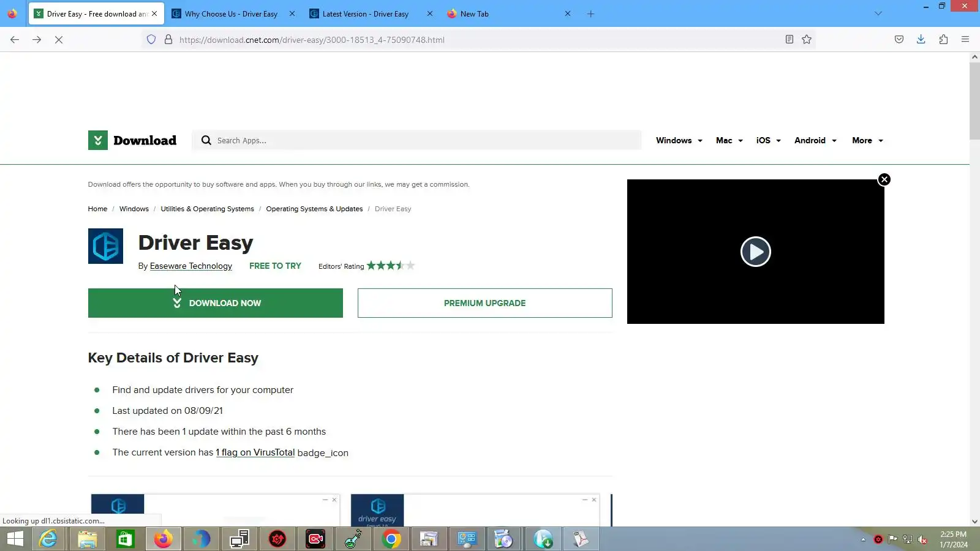Select the Driver Easy - Free download tab
Screen dimensions: 980x551
pos(97,14)
